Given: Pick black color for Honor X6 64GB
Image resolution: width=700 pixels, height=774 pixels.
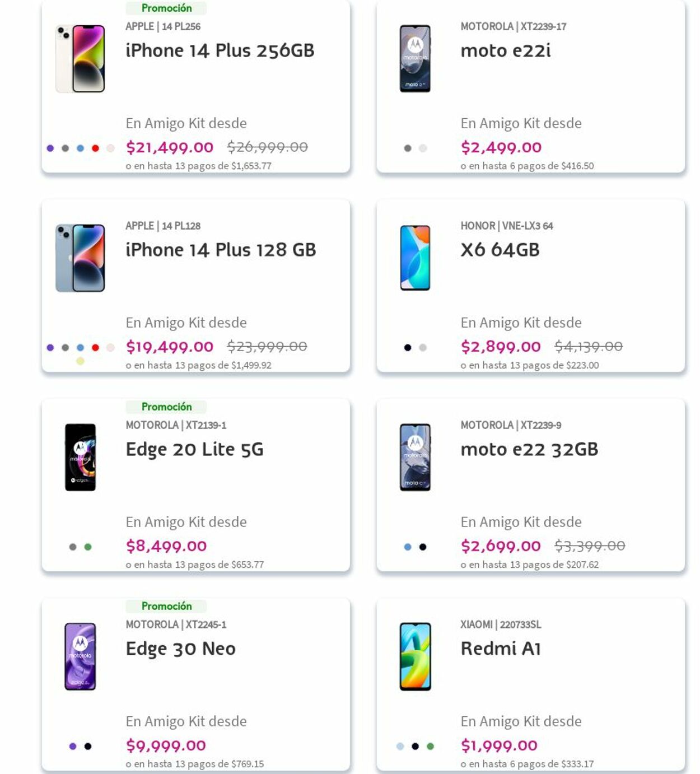Looking at the screenshot, I should pyautogui.click(x=408, y=348).
